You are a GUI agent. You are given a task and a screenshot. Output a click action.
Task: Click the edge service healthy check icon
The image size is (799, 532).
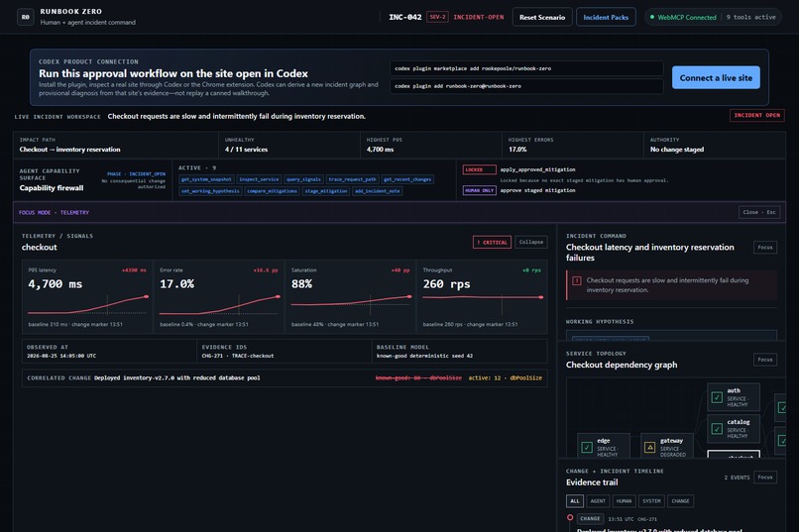pos(587,447)
